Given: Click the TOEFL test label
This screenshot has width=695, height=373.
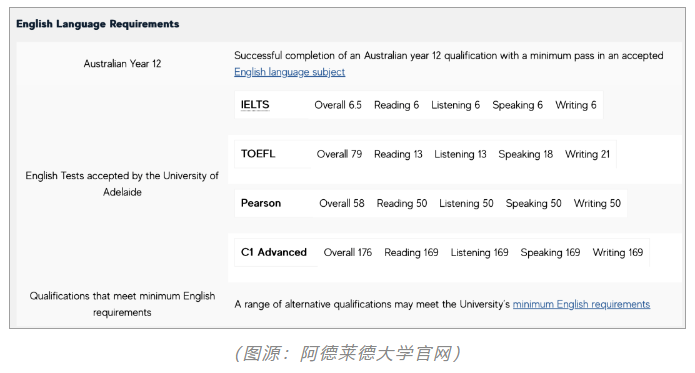Looking at the screenshot, I should 258,154.
